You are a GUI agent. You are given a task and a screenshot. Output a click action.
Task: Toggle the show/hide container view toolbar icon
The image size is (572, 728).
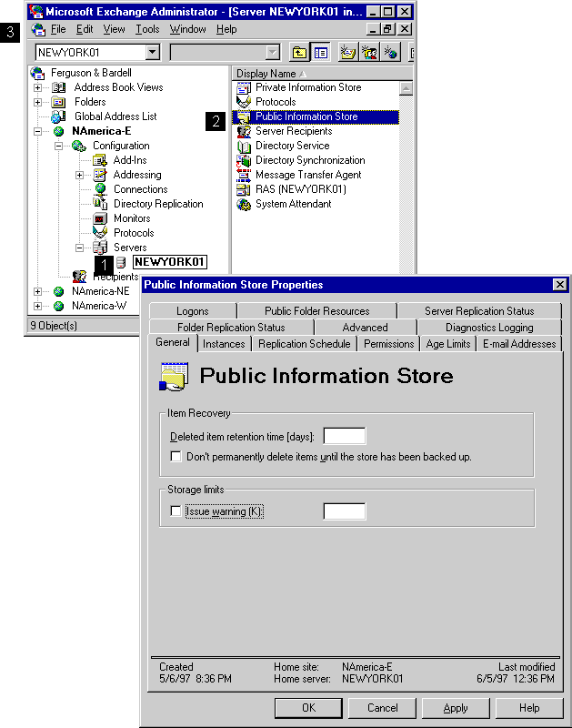tap(321, 53)
